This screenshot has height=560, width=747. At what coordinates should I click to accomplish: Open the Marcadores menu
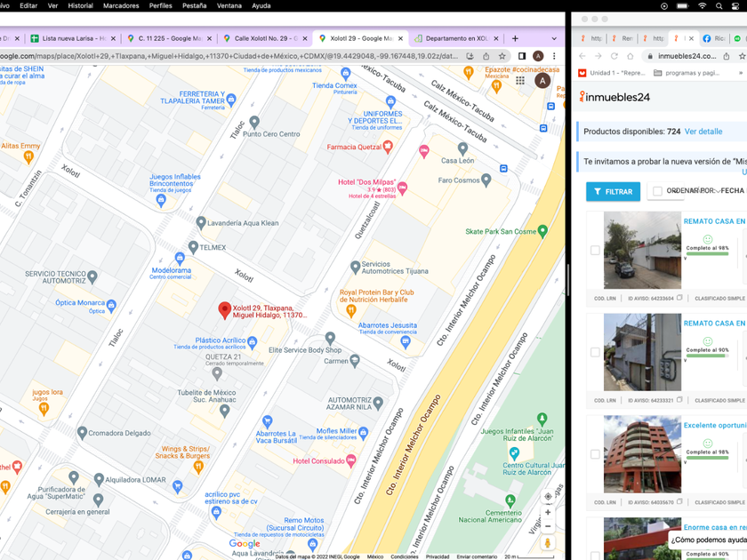121,5
